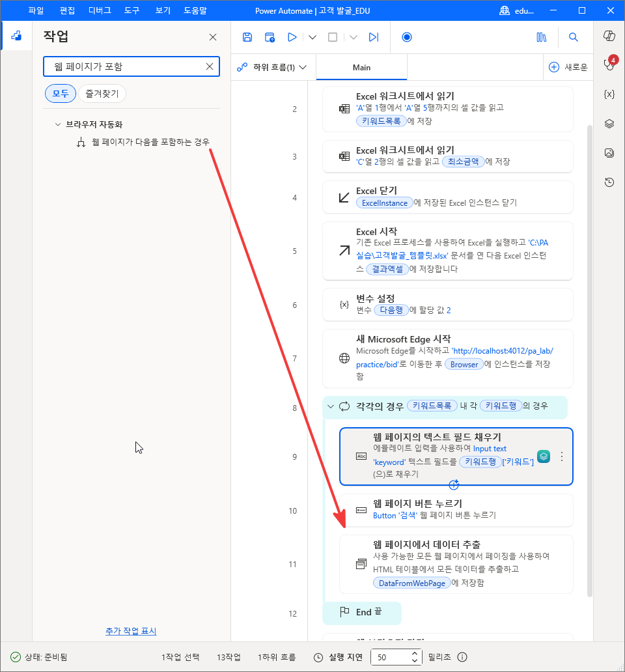Open the run options dropdown arrow
The image size is (625, 672).
(312, 37)
